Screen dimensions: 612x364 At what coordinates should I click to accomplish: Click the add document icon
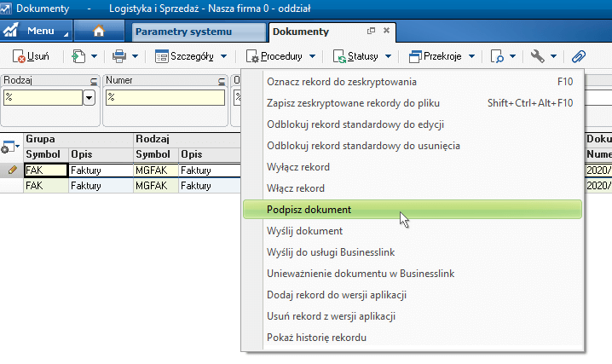[78, 56]
